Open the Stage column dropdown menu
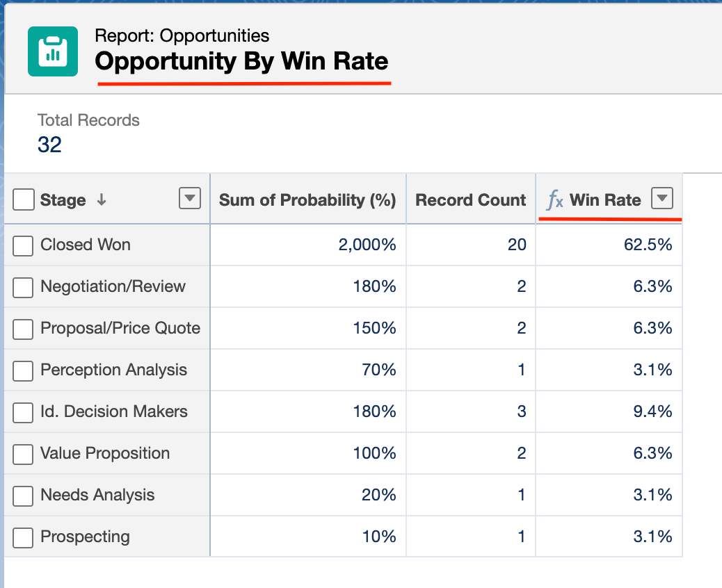This screenshot has height=588, width=722. [189, 199]
